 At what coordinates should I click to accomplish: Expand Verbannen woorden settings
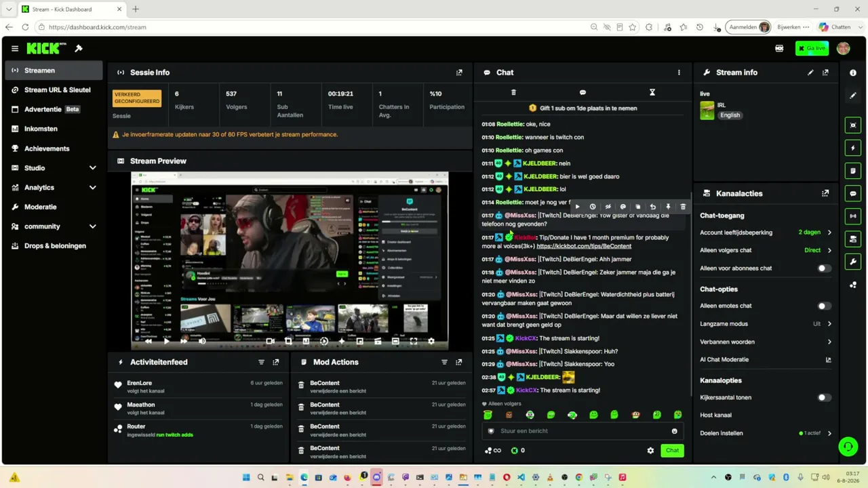pos(766,342)
